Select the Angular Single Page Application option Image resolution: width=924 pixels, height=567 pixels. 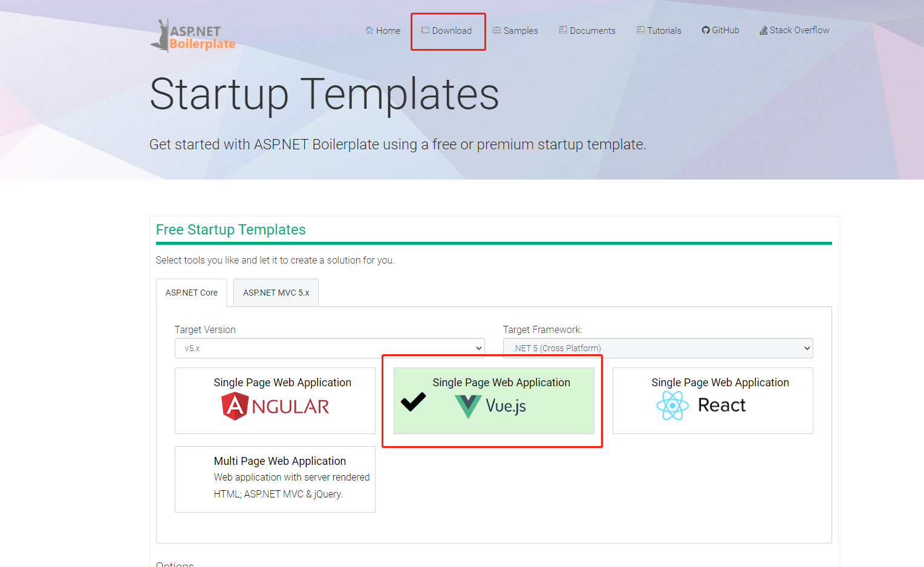click(275, 400)
